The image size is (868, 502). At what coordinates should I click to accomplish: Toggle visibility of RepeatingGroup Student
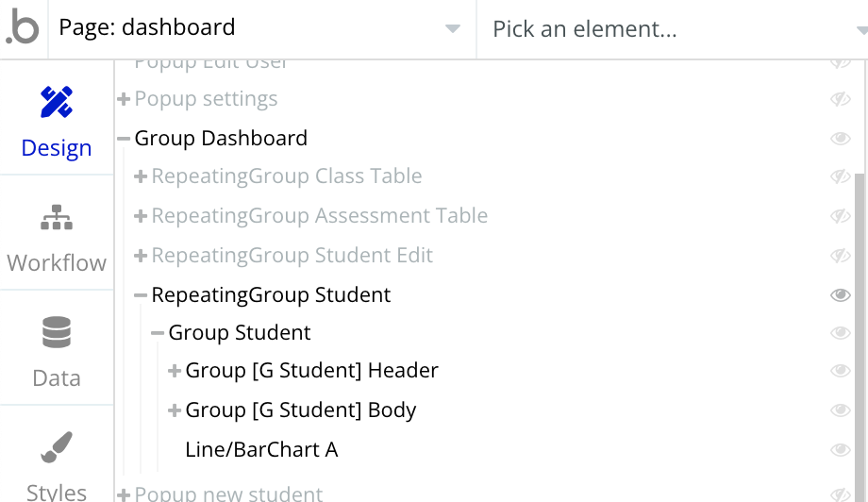point(840,295)
